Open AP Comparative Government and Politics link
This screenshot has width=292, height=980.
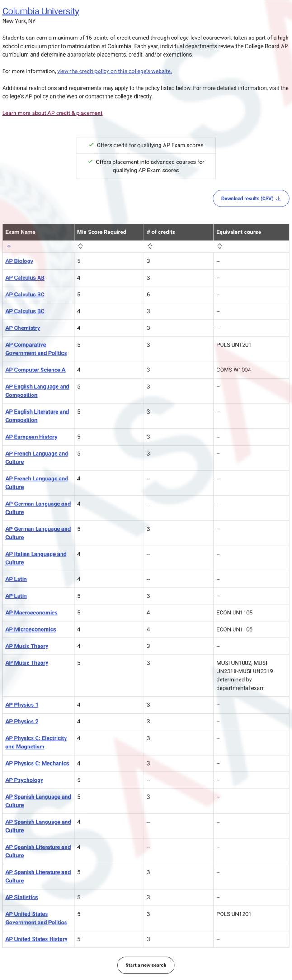tap(36, 349)
